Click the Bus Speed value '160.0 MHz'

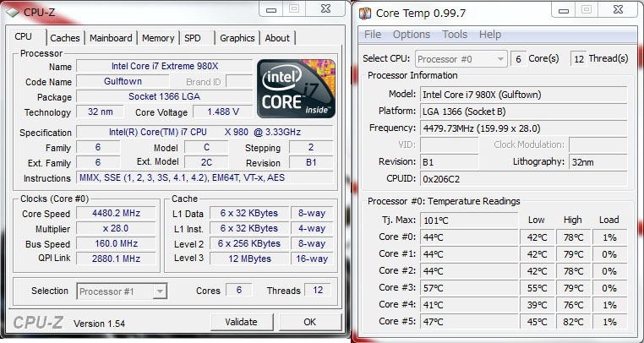click(x=117, y=243)
